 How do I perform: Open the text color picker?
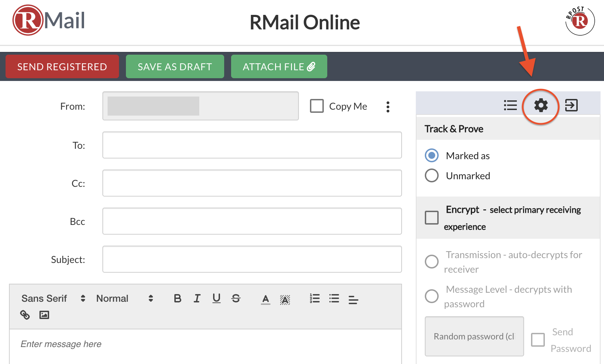coord(265,299)
